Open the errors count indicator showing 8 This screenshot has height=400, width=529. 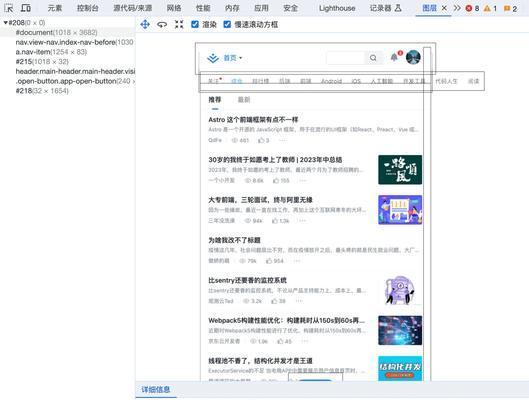(x=472, y=8)
